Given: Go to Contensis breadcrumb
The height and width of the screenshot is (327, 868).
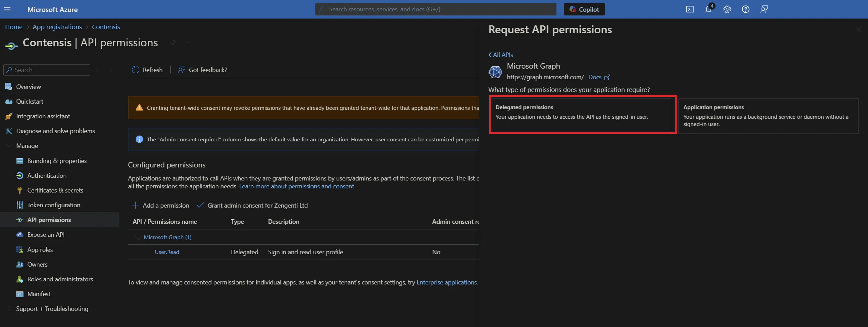Looking at the screenshot, I should click(x=106, y=27).
